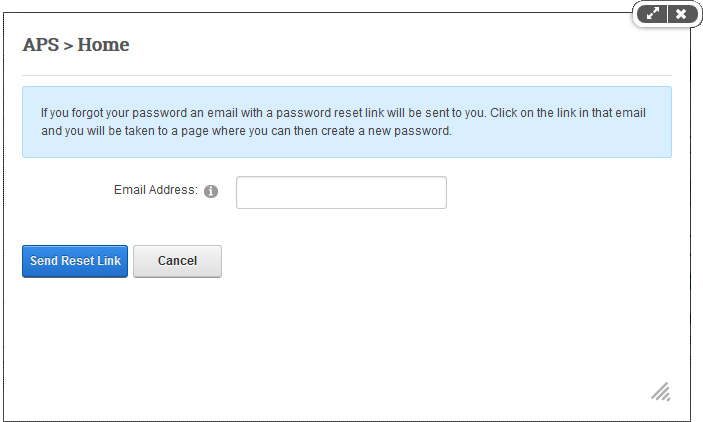The height and width of the screenshot is (422, 703).
Task: Click the words "password reset link" in the banner
Action: pos(330,113)
